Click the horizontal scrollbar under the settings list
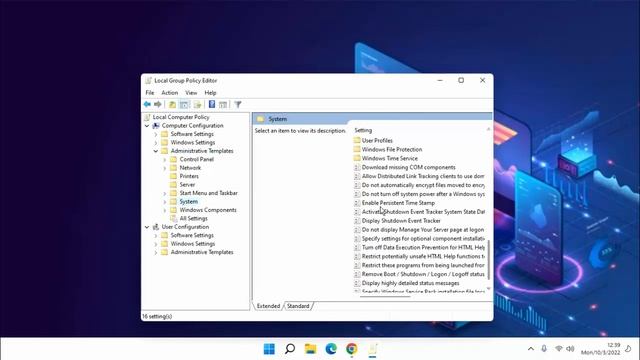Screen dimensions: 640x360 pyautogui.click(x=385, y=296)
